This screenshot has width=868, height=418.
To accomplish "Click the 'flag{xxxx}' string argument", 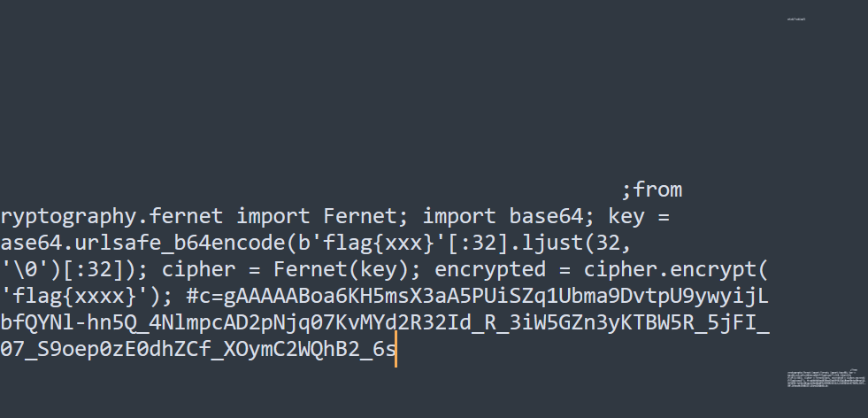I will 74,296.
